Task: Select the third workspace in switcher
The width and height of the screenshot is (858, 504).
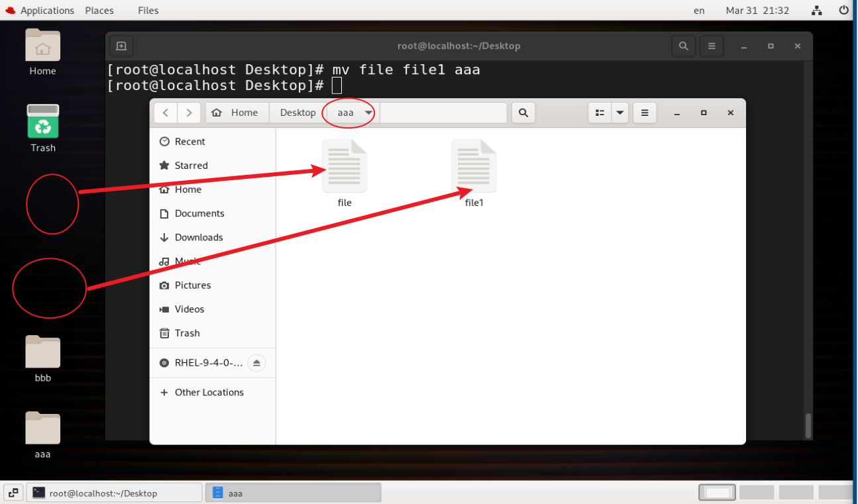Action: click(796, 493)
